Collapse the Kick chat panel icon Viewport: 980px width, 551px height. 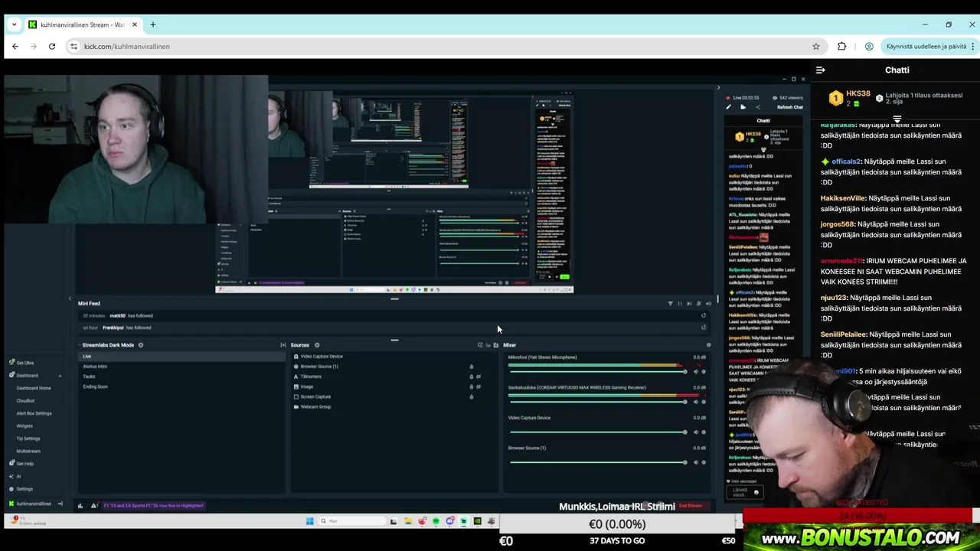820,70
